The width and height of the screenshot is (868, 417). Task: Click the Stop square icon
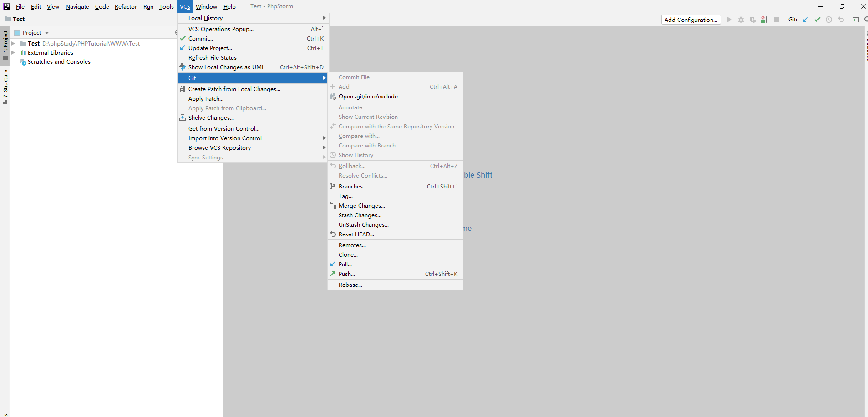tap(777, 20)
